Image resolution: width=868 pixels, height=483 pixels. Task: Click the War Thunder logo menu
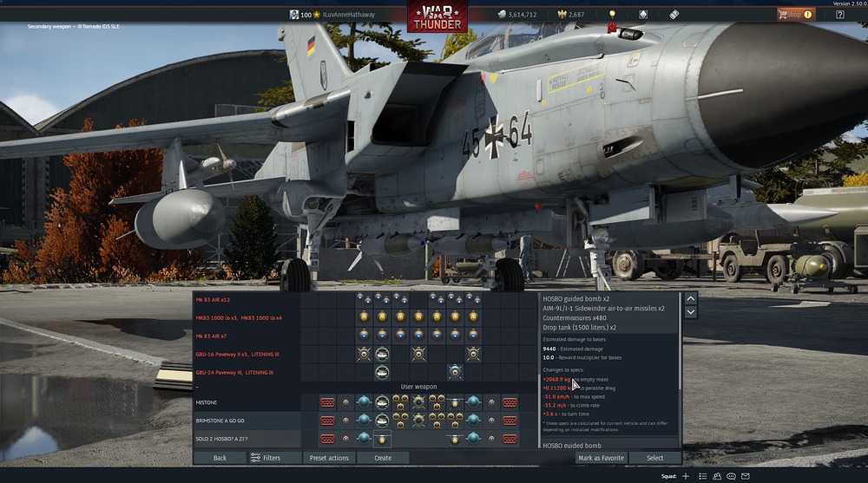(x=437, y=16)
